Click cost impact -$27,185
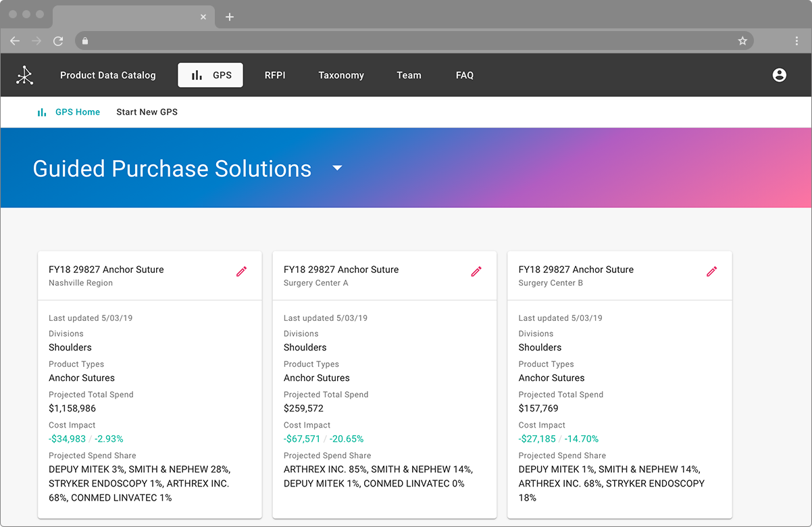The height and width of the screenshot is (527, 812). pyautogui.click(x=537, y=438)
